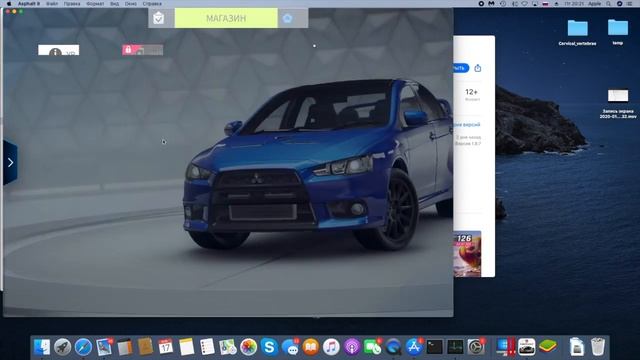Image resolution: width=640 pixels, height=360 pixels.
Task: Open Launchpad from the Dock
Action: [62, 347]
